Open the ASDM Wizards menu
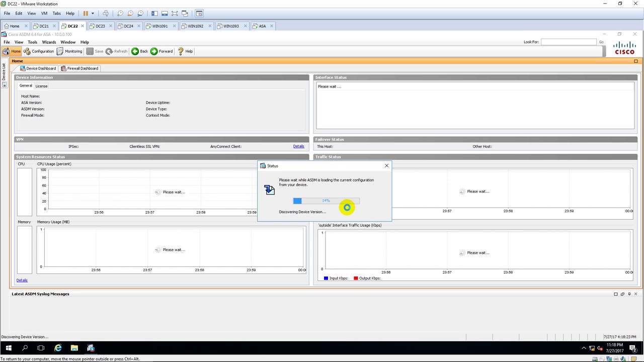 point(49,42)
